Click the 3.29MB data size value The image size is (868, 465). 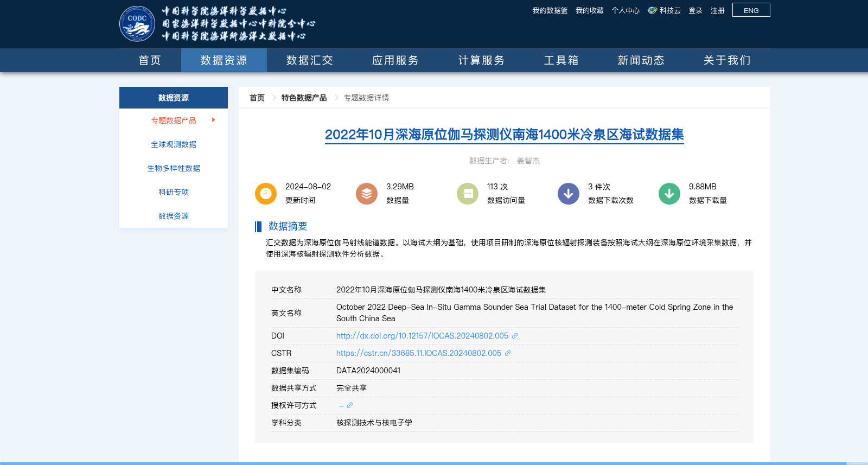[400, 187]
